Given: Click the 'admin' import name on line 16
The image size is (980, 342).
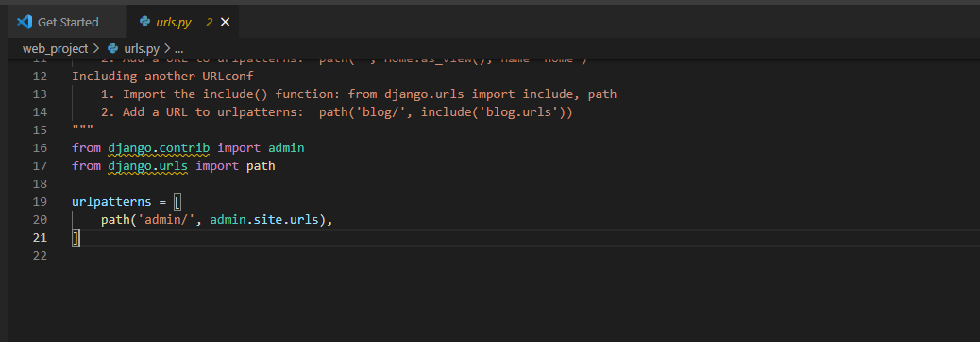Looking at the screenshot, I should point(286,148).
